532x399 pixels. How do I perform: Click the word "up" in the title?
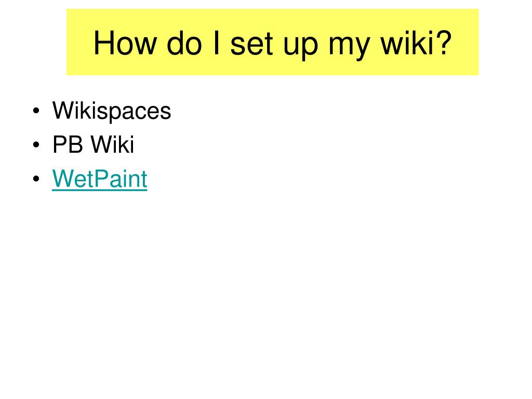(x=301, y=47)
